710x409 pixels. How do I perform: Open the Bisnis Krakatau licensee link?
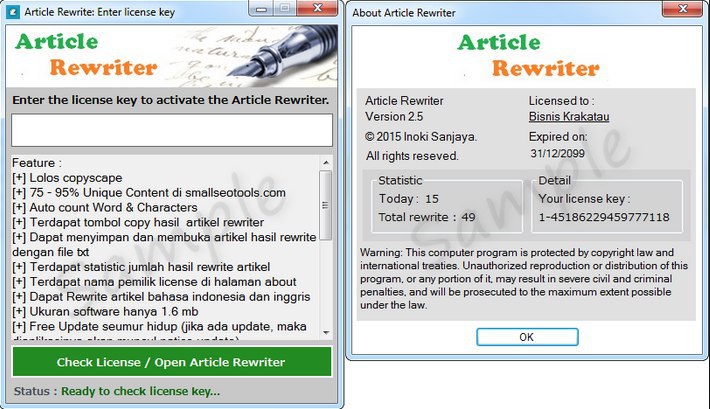[569, 116]
